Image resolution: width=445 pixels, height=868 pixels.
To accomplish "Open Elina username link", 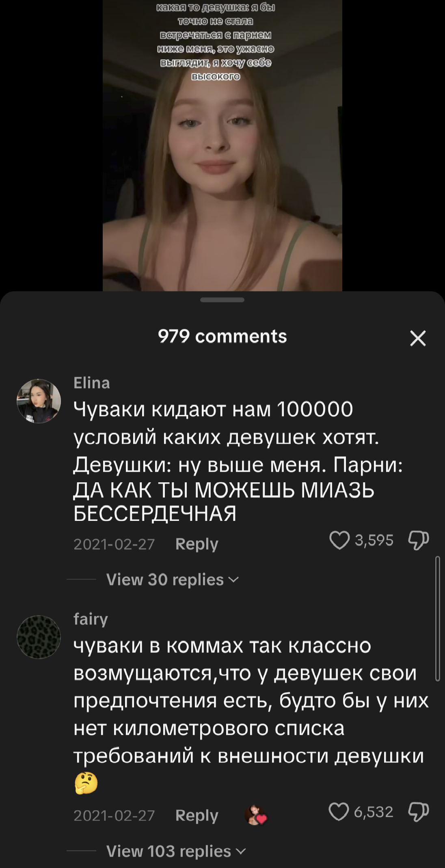I will coord(92,383).
